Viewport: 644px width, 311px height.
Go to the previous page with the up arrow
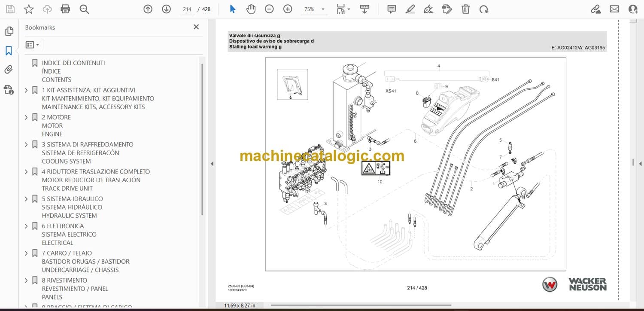click(x=148, y=9)
